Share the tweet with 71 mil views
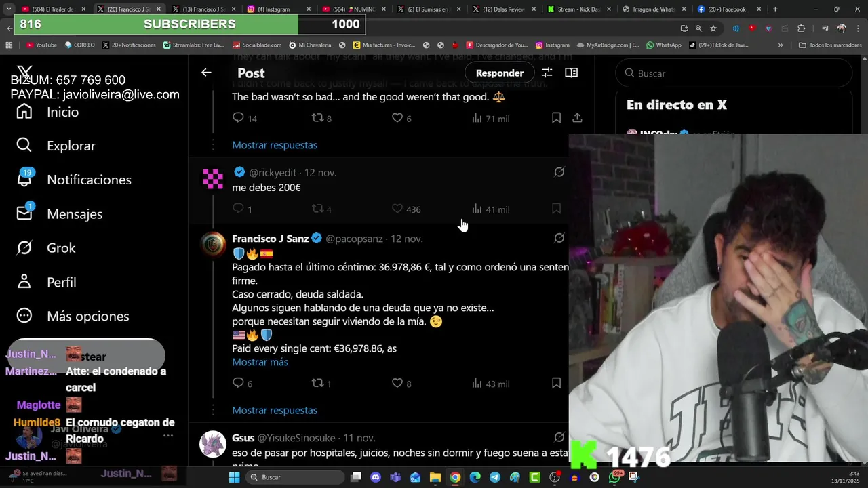 577,118
